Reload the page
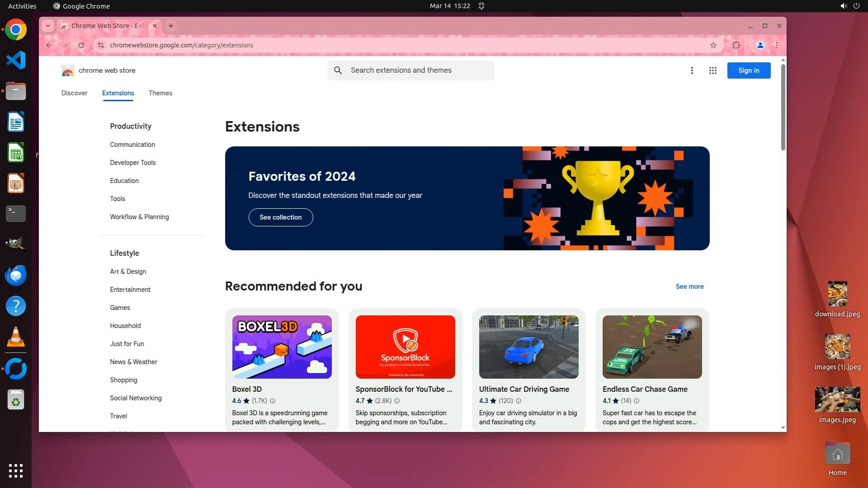868x488 pixels. [81, 45]
